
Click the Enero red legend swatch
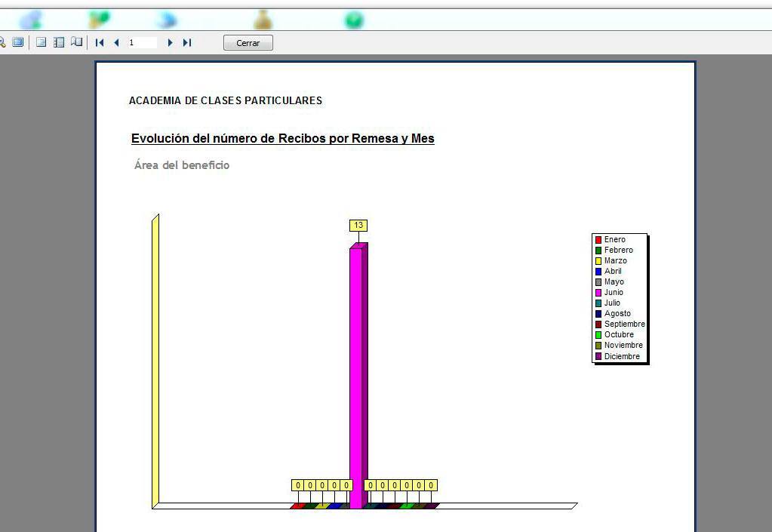[598, 240]
